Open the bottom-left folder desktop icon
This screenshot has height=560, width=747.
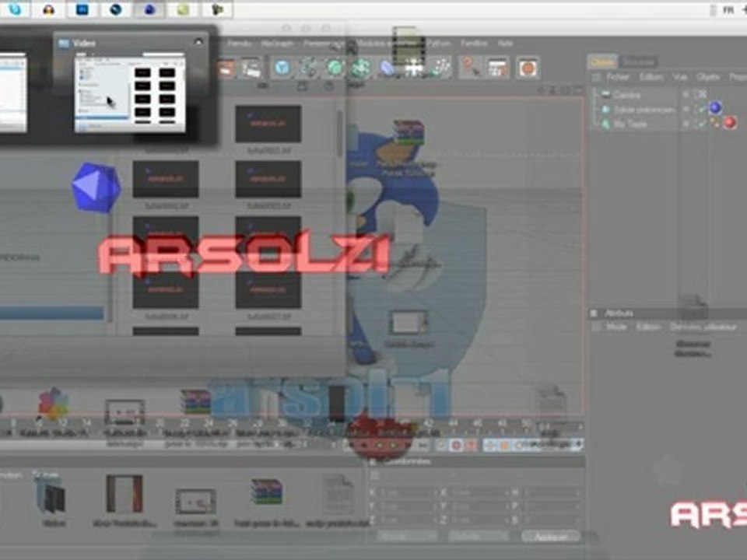coord(52,496)
